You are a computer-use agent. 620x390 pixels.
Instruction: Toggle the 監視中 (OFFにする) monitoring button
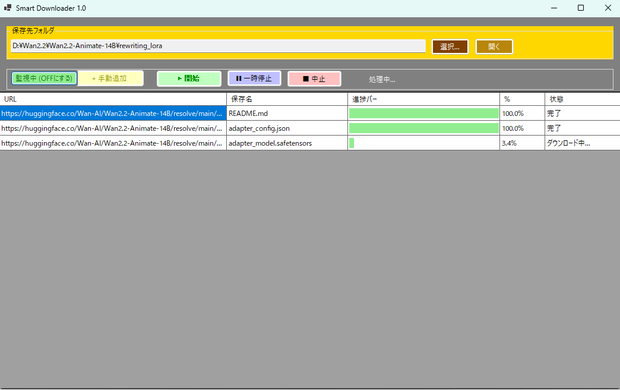point(44,78)
